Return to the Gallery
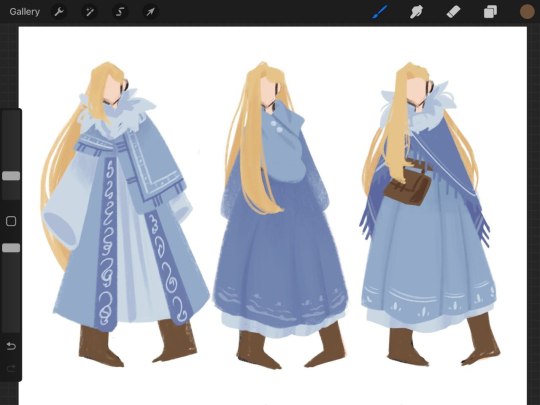This screenshot has height=405, width=540. pyautogui.click(x=24, y=12)
